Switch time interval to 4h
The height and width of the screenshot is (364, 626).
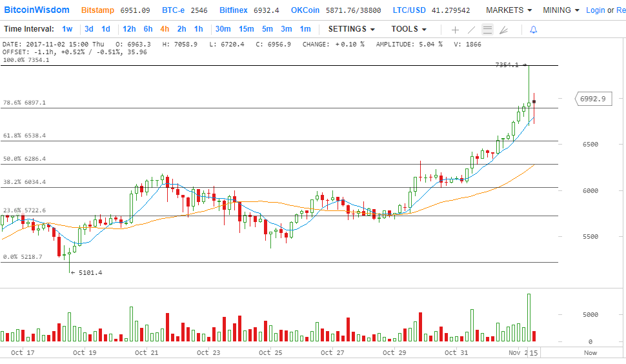coord(165,29)
